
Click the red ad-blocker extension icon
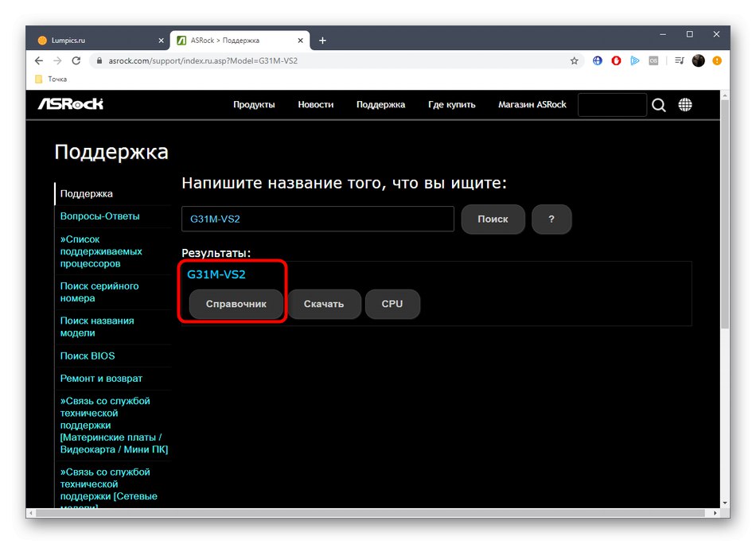coord(615,60)
